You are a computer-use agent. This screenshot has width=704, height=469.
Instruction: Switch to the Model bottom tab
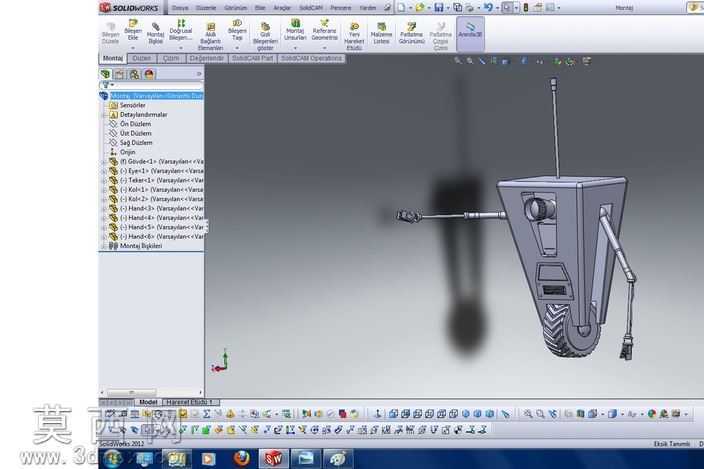click(x=148, y=402)
